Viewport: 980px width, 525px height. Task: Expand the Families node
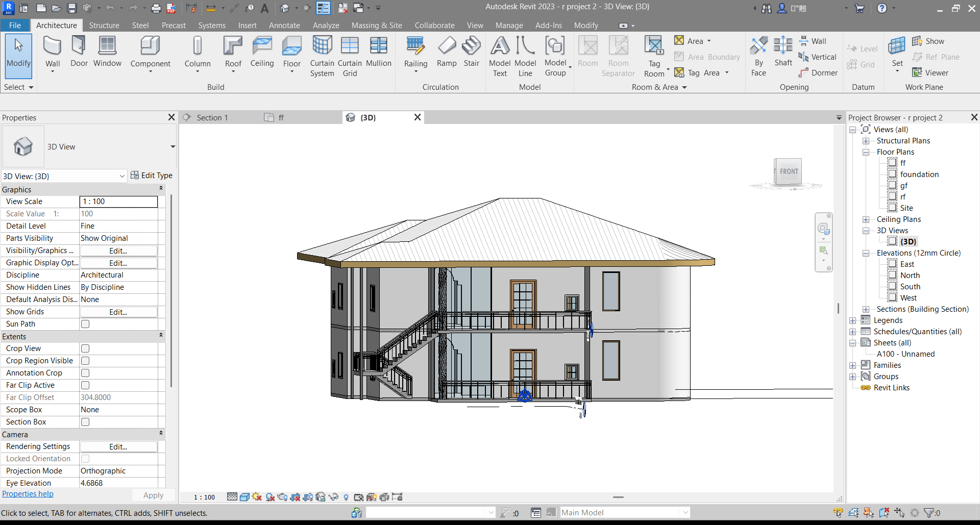[x=852, y=365]
